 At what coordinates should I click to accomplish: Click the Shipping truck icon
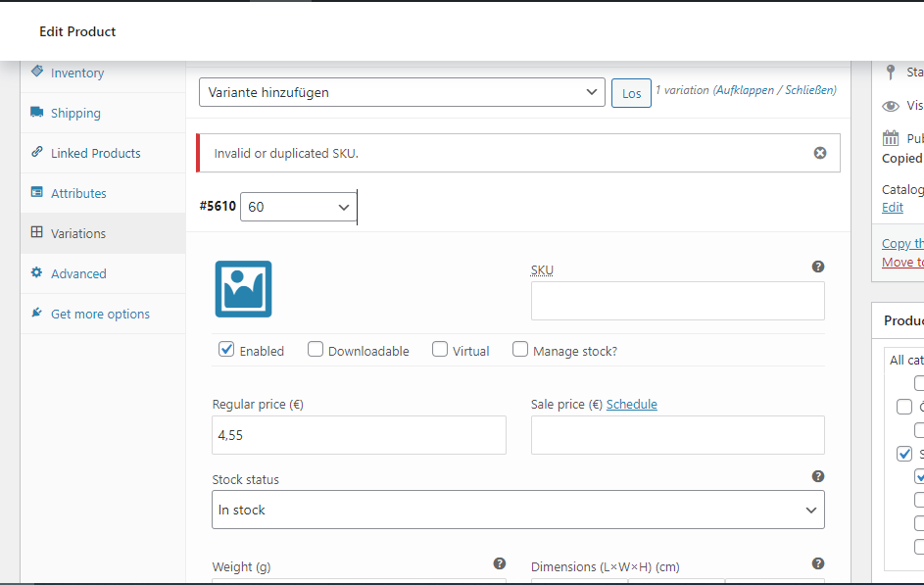tap(36, 113)
